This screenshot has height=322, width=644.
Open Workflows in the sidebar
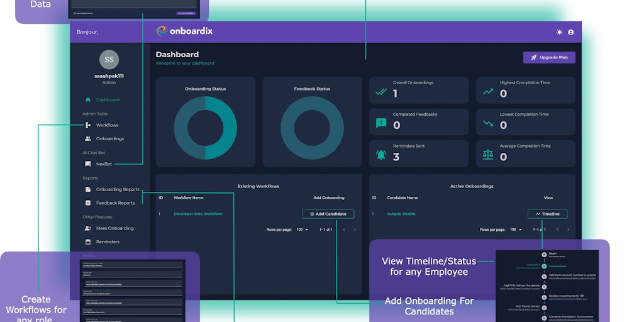107,125
